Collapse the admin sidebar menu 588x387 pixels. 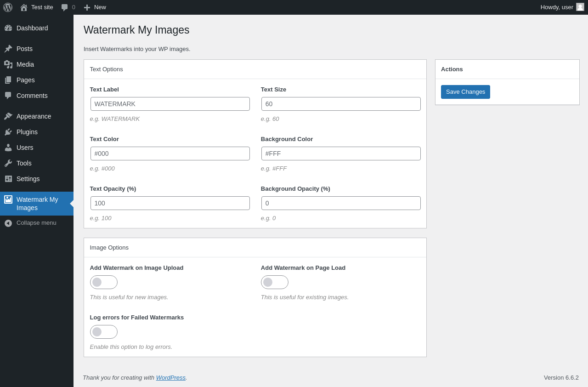[37, 223]
